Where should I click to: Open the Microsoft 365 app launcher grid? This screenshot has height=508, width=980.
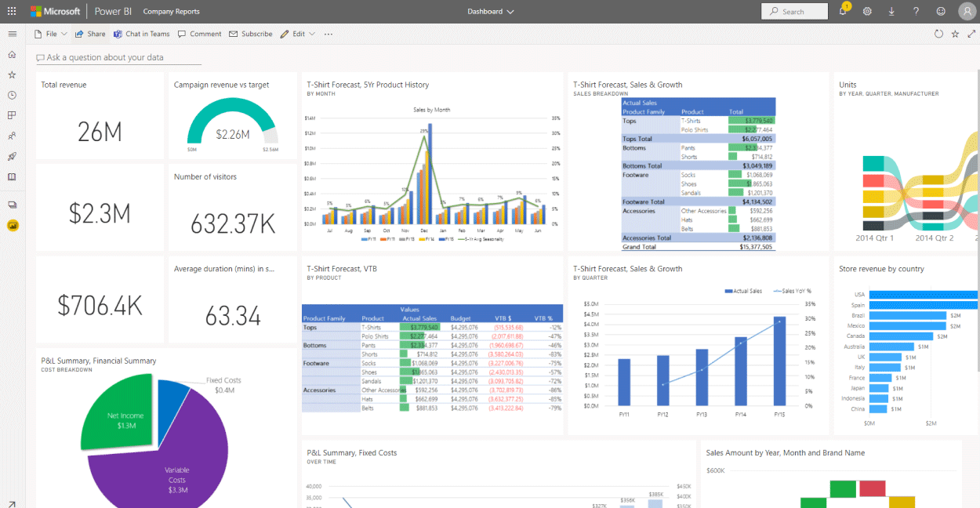point(11,11)
